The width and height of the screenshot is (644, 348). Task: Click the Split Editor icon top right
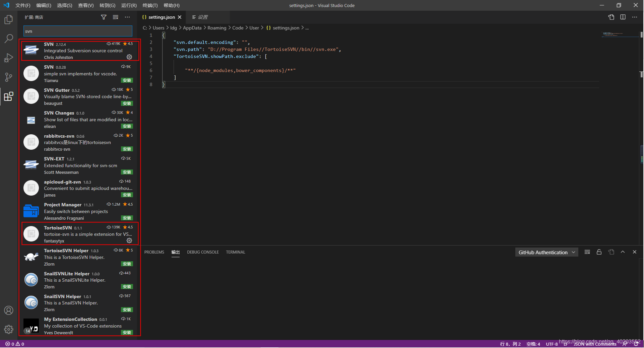(x=623, y=17)
